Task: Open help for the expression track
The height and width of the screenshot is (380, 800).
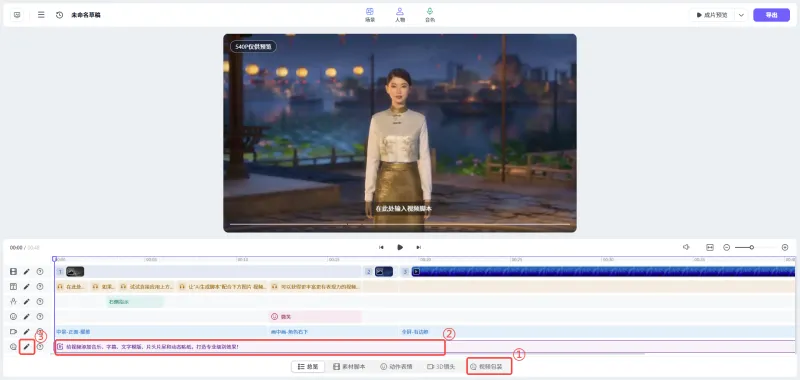Action: tap(40, 317)
